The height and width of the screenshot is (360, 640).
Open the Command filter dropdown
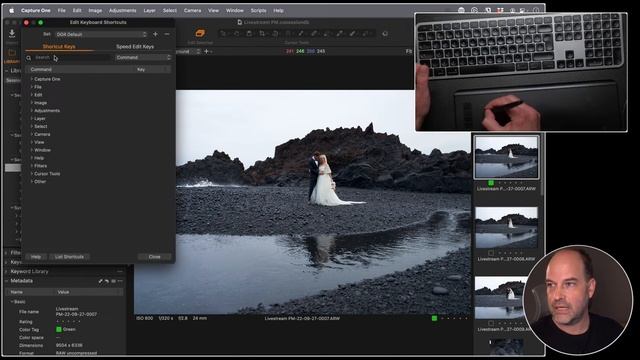click(x=143, y=58)
